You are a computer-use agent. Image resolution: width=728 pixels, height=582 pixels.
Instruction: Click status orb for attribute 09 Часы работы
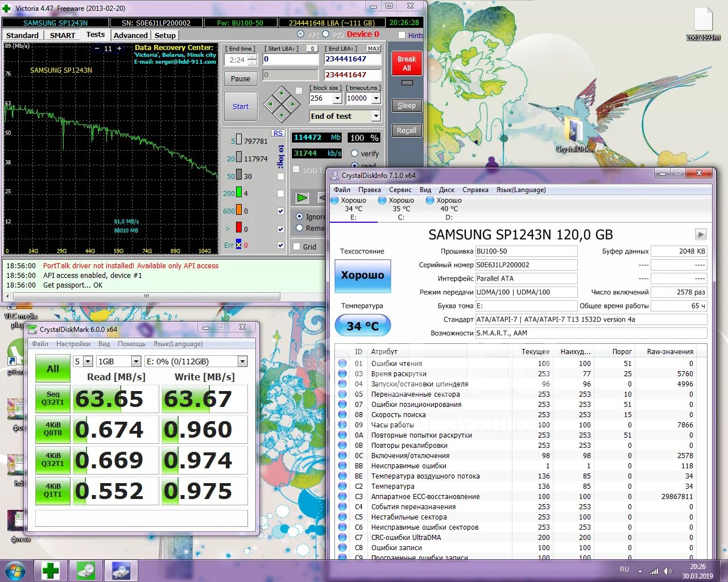click(342, 425)
